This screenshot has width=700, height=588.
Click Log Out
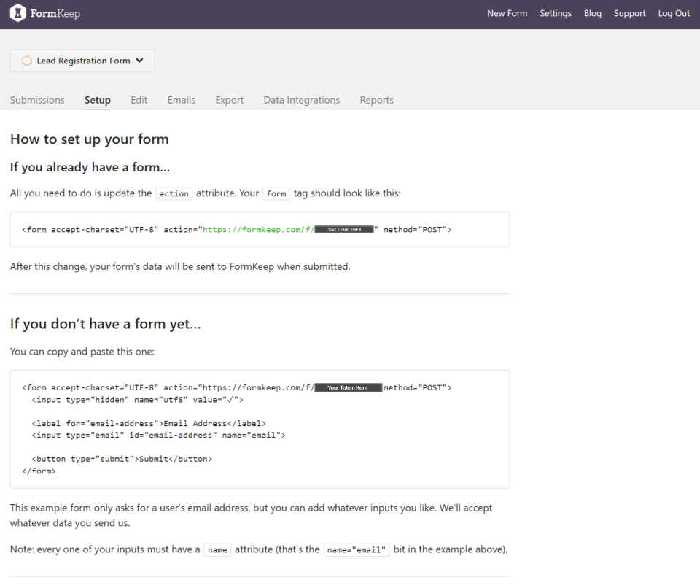[674, 14]
